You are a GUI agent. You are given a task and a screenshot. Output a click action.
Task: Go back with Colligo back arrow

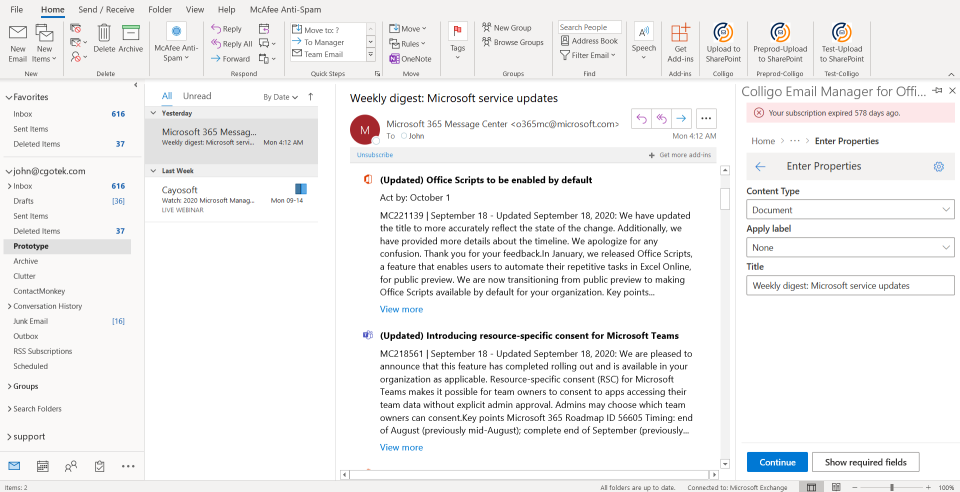760,166
